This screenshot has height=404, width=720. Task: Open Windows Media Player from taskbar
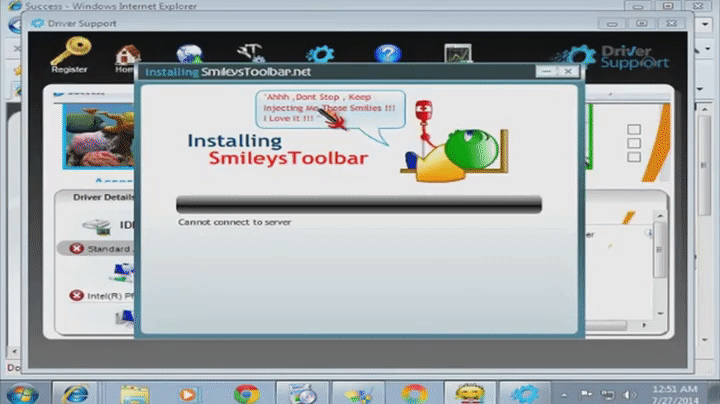tap(190, 392)
